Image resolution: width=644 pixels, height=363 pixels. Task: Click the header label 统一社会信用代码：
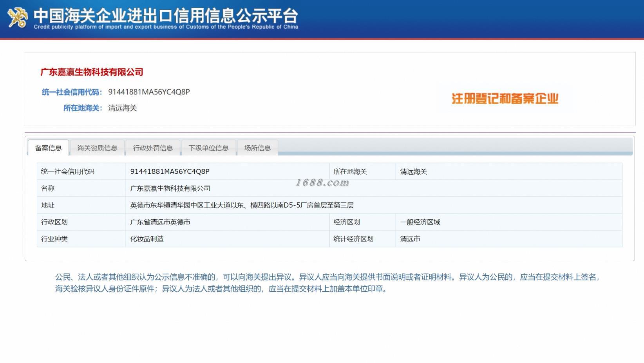(x=72, y=92)
